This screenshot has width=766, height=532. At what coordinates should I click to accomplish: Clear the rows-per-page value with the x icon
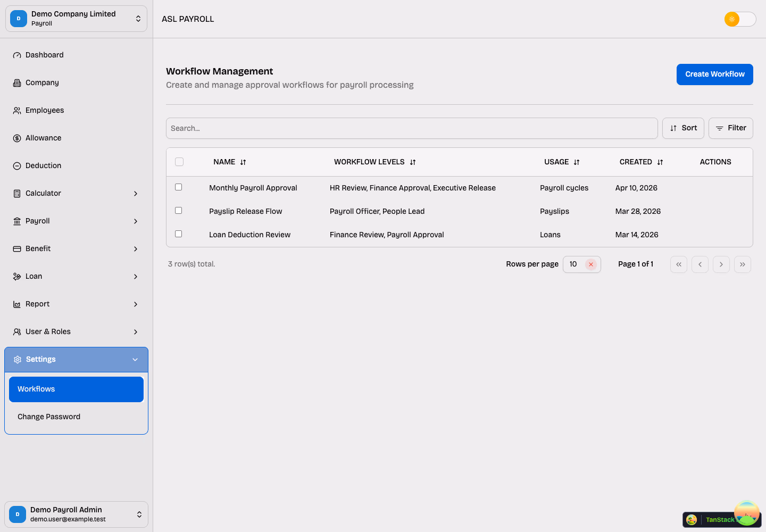[590, 264]
